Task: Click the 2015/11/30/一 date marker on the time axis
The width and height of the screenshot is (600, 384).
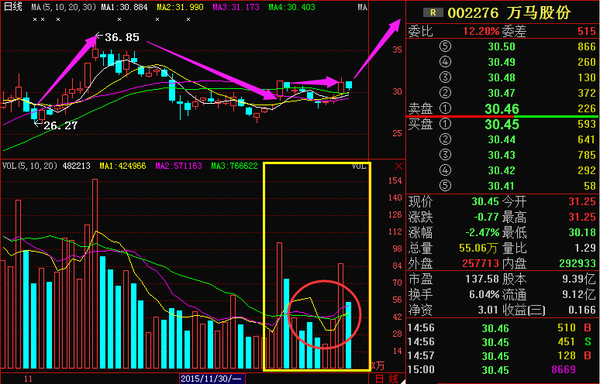Action: 212,379
